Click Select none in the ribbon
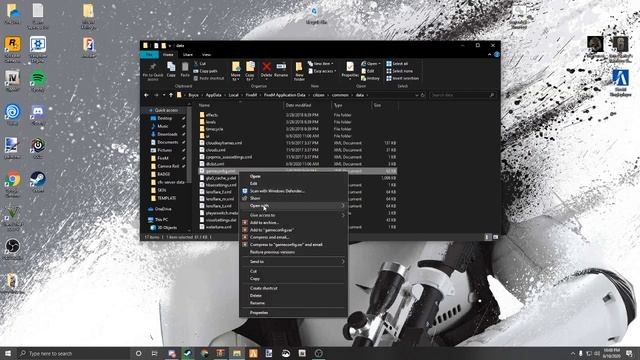640x360 pixels. coord(399,71)
